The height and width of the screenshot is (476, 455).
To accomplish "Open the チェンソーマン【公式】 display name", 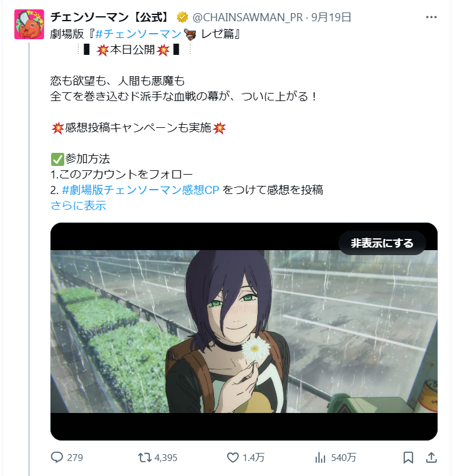I will 109,17.
